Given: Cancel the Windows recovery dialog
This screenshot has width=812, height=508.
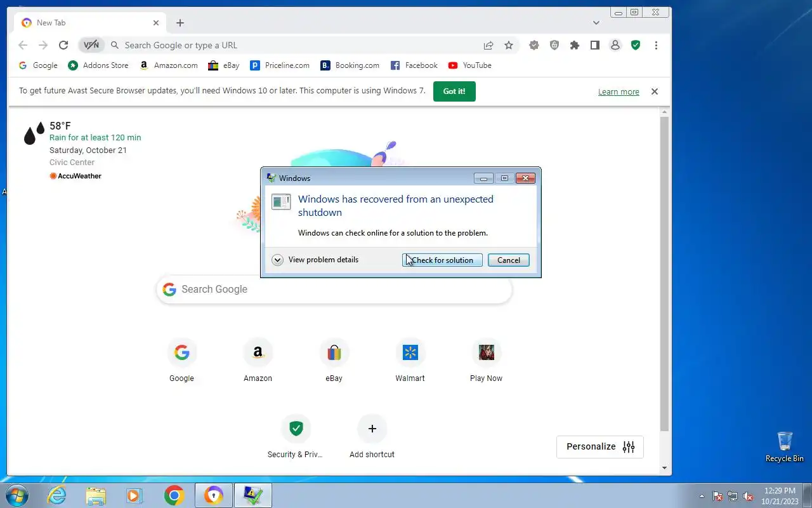Looking at the screenshot, I should tap(509, 260).
